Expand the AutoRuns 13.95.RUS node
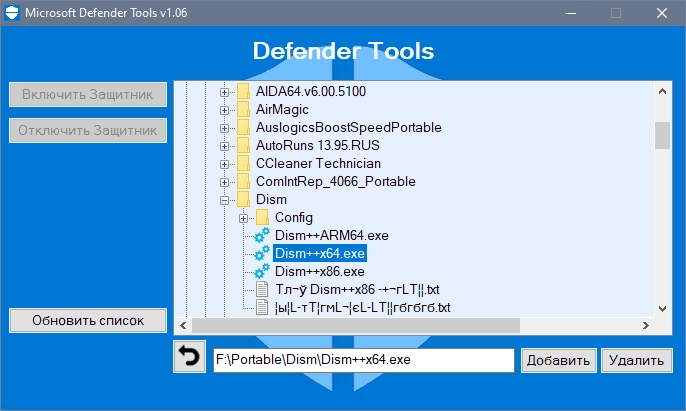 [x=224, y=146]
